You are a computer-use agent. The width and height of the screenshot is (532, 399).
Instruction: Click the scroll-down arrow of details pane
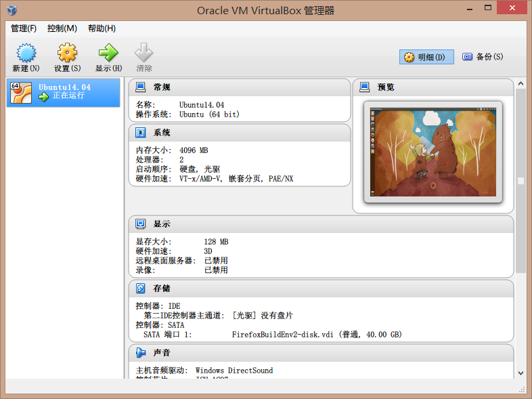(520, 373)
